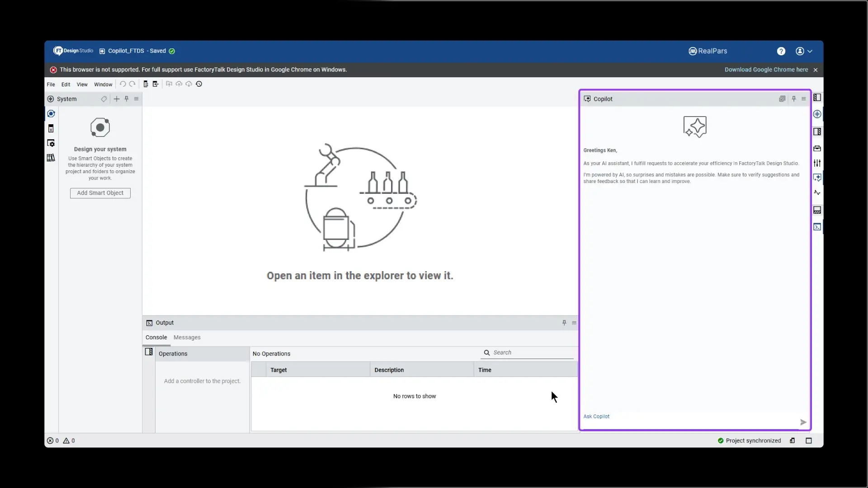Select the library icon in the left sidebar
868x488 pixels.
[x=51, y=158]
